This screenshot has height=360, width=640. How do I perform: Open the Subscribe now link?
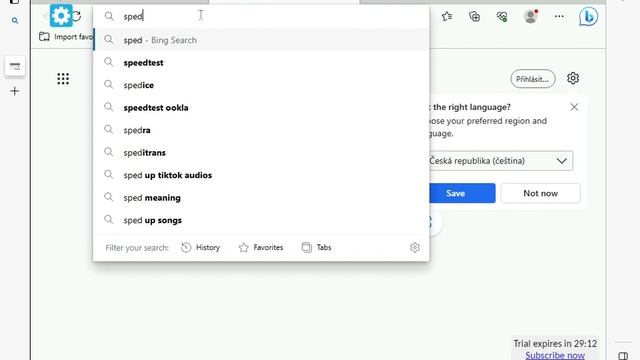(555, 355)
